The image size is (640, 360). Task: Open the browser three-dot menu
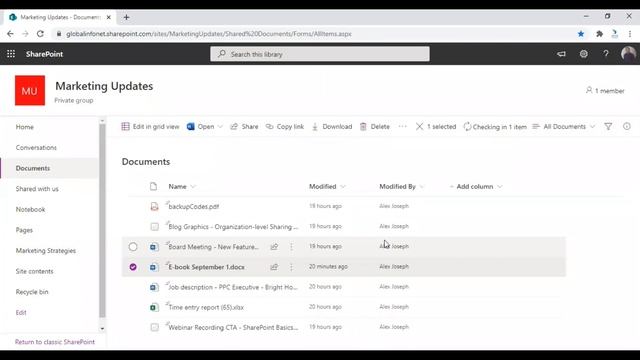point(630,34)
